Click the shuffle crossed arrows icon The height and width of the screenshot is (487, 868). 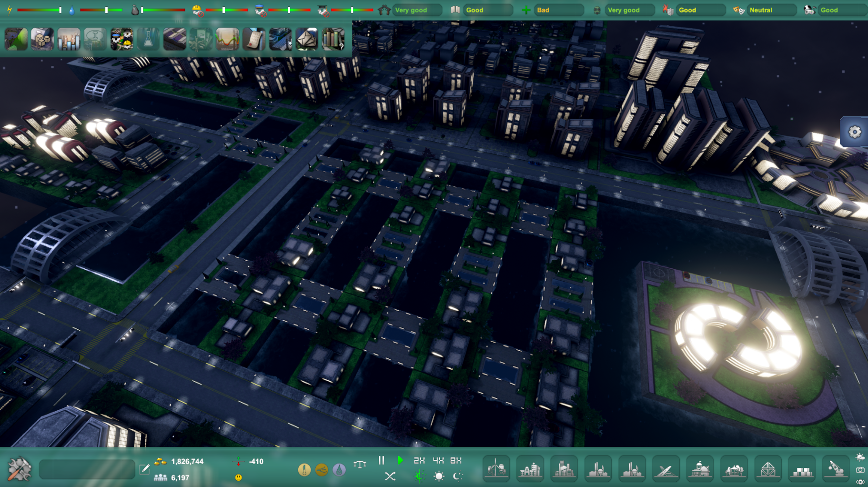[390, 476]
